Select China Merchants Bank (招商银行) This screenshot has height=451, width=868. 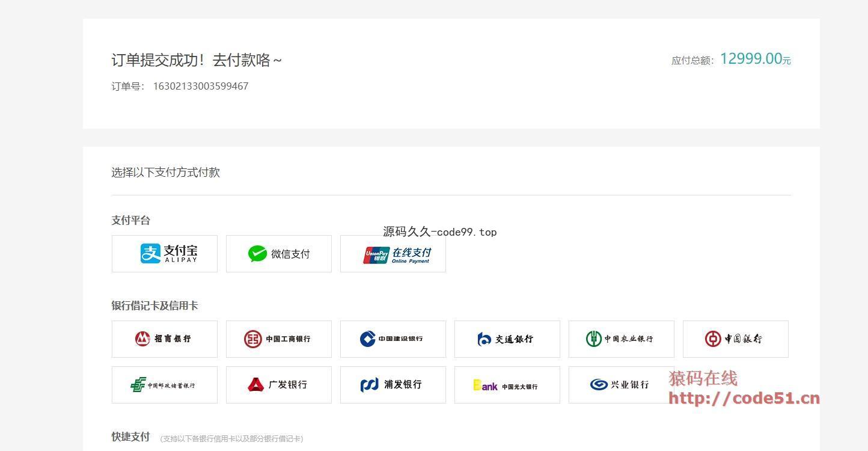(165, 339)
